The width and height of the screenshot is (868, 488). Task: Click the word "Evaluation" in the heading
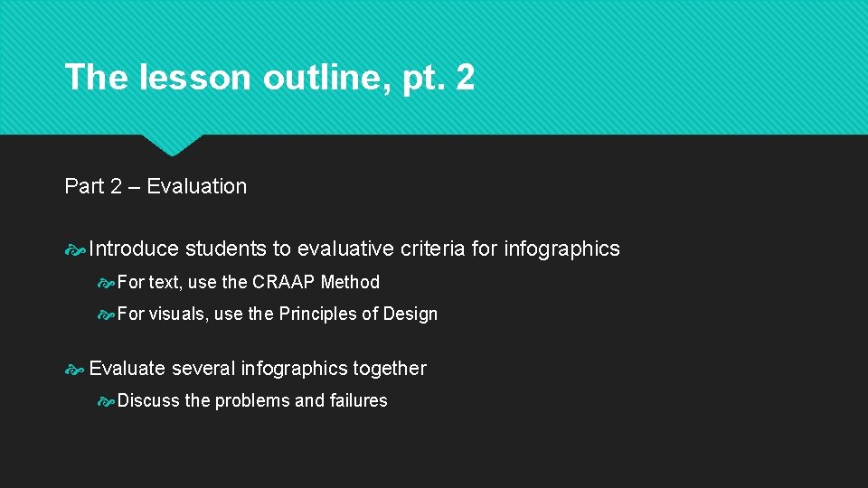point(196,186)
